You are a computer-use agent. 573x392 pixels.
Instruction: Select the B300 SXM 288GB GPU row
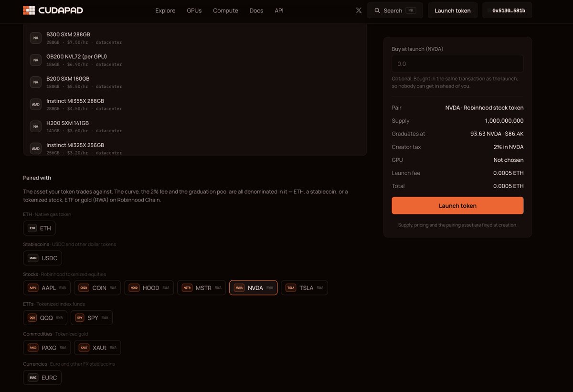pyautogui.click(x=195, y=38)
